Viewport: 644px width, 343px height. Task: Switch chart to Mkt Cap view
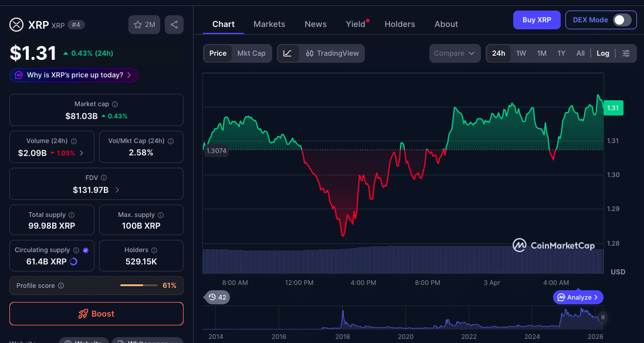251,53
